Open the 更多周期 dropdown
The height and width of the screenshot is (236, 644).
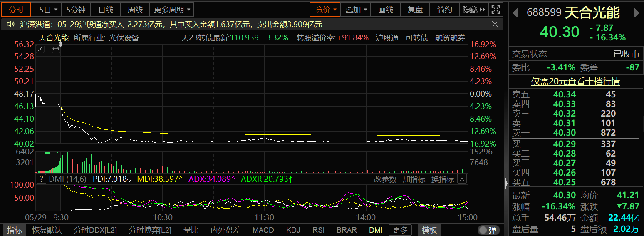click(172, 10)
